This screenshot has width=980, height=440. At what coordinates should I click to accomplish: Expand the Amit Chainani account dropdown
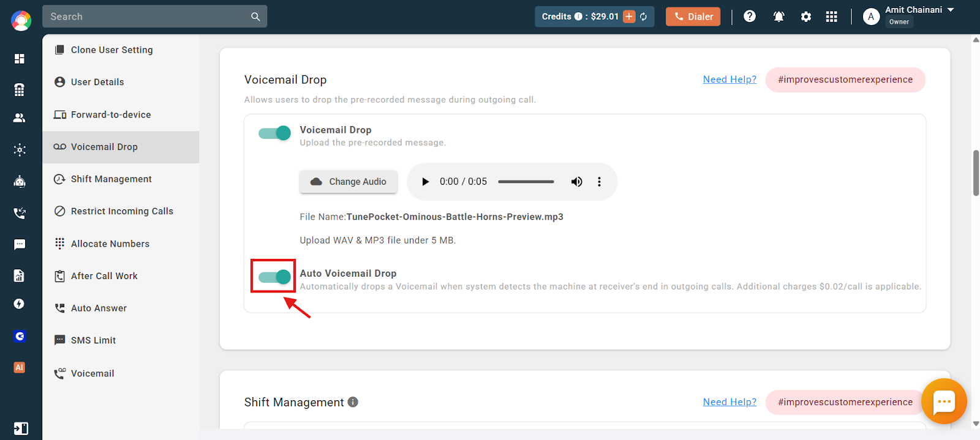951,10
